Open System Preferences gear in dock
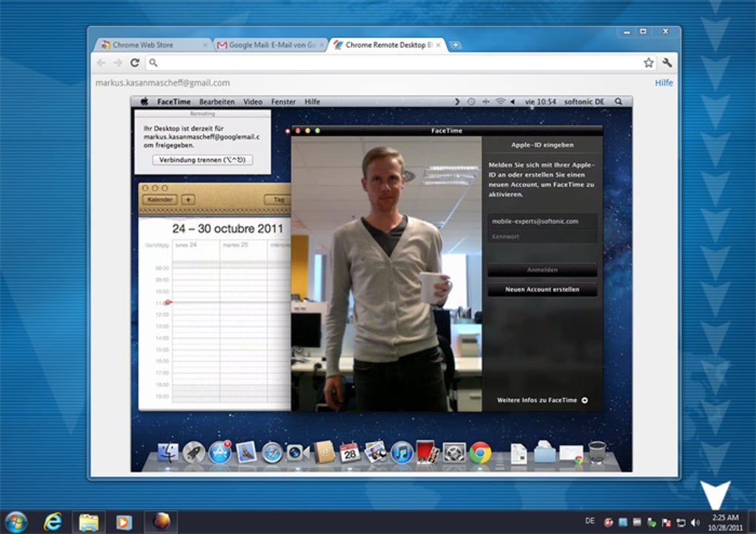Viewport: 756px width, 534px height. pos(454,453)
